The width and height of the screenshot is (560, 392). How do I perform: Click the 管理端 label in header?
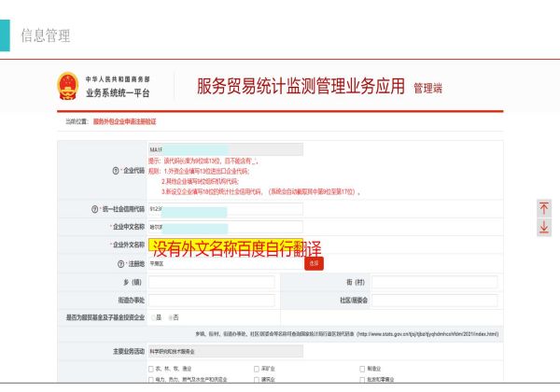pos(428,88)
